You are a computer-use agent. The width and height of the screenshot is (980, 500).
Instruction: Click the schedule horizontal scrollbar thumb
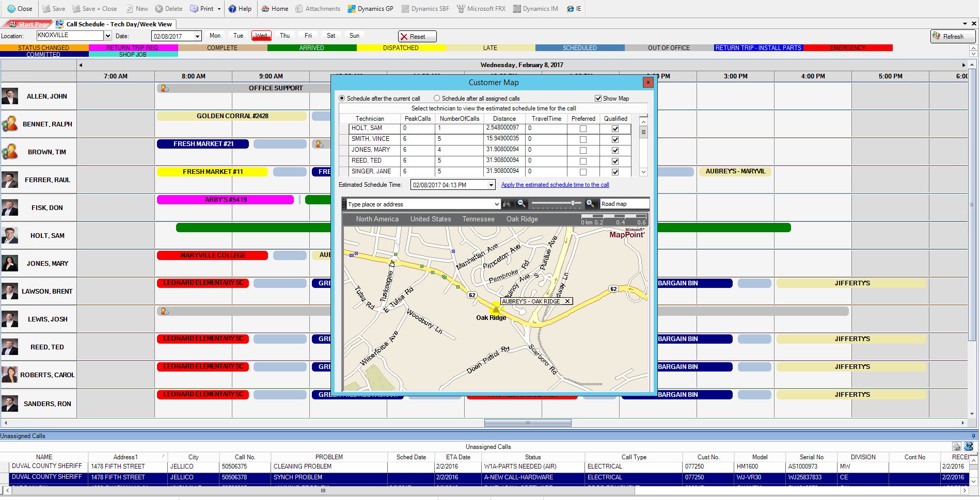point(528,423)
